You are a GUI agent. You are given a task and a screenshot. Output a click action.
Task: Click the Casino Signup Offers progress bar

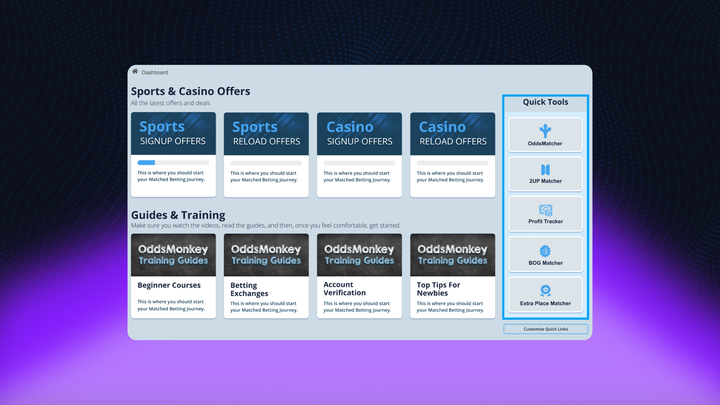pos(359,162)
